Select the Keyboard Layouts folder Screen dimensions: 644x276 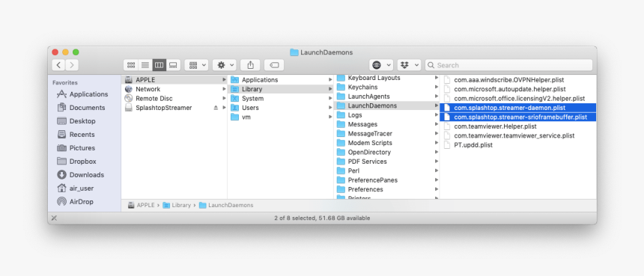click(386, 78)
